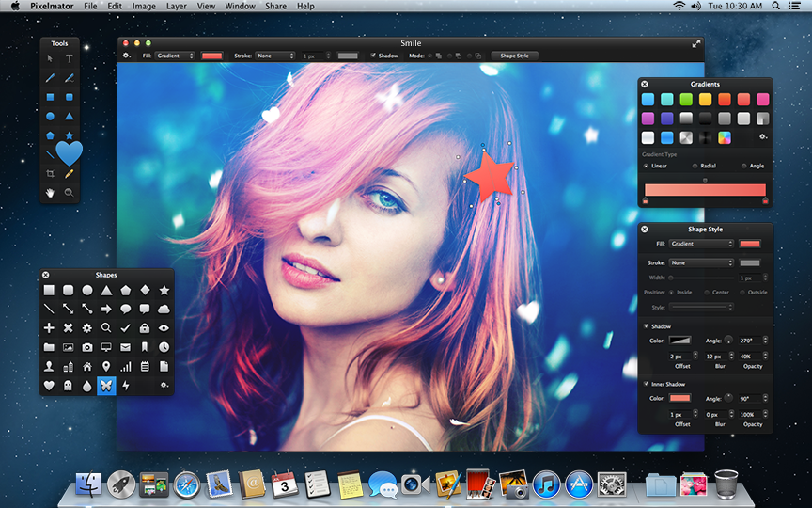
Task: Select the butterfly shape in Shapes palette
Action: [x=106, y=385]
